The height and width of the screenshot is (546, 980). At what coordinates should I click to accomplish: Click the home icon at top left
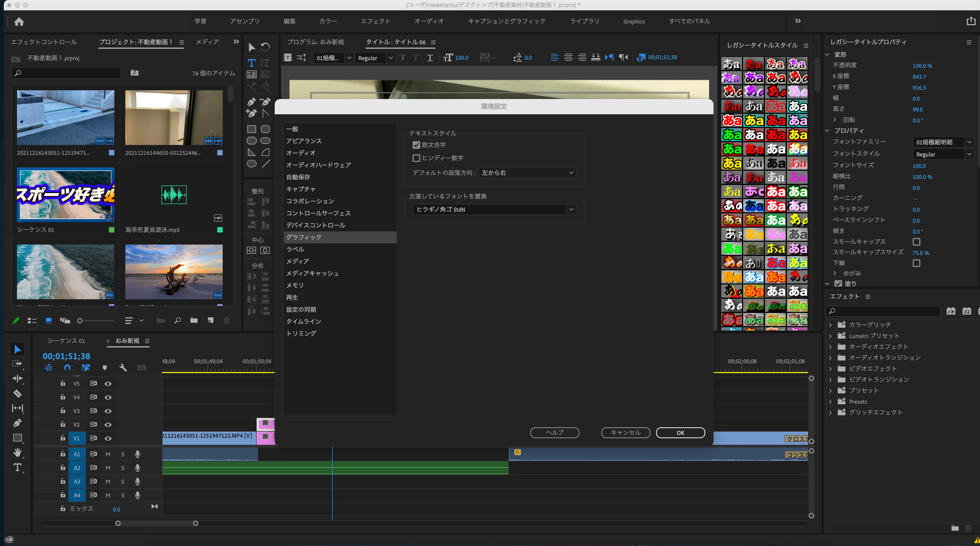[x=19, y=22]
